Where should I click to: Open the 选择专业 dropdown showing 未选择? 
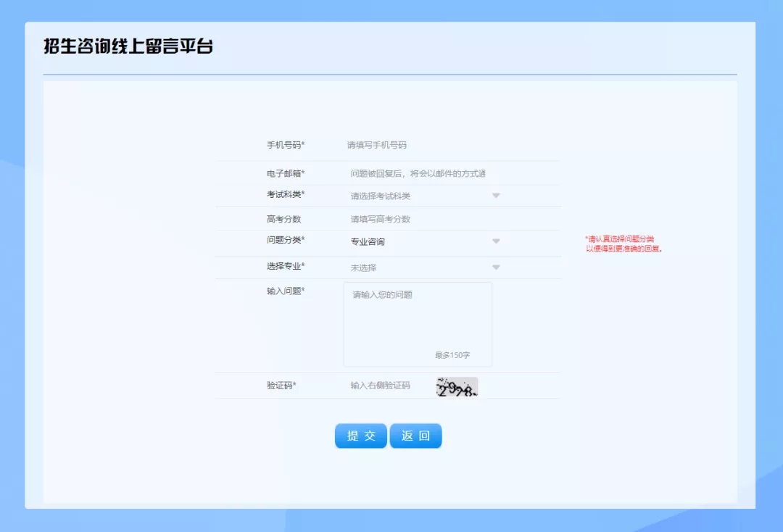point(424,267)
